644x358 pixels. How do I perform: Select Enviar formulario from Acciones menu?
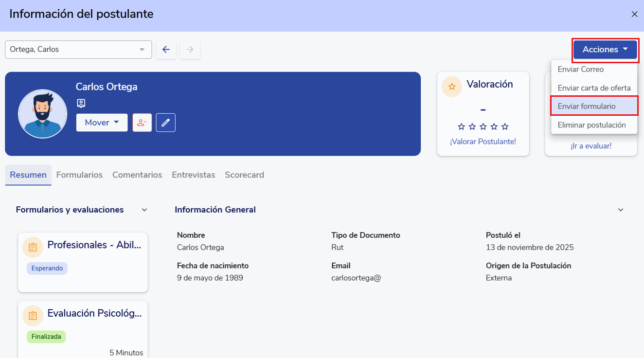tap(587, 106)
